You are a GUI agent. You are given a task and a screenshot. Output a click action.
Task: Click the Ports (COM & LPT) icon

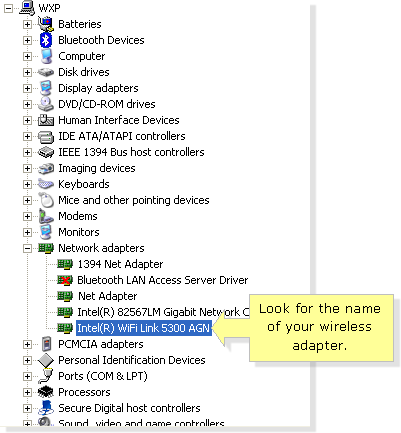point(46,376)
